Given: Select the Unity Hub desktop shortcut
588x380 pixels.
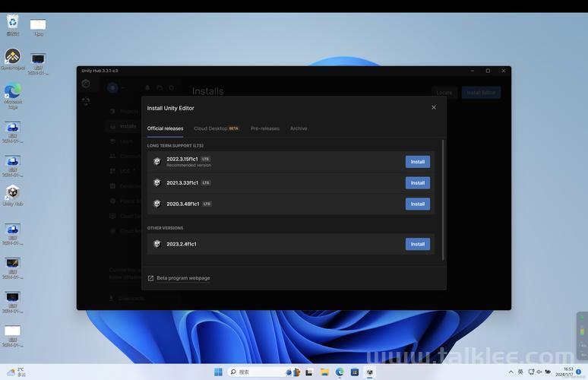Looking at the screenshot, I should click(13, 195).
